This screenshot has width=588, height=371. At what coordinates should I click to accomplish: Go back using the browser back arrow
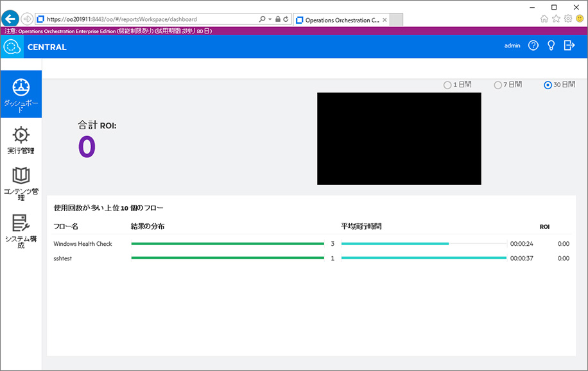[9, 18]
